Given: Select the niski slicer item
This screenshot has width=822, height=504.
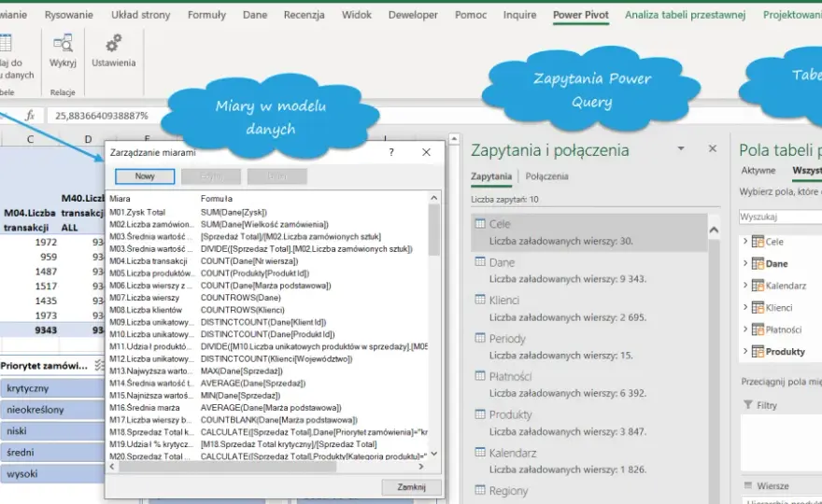Looking at the screenshot, I should [52, 431].
